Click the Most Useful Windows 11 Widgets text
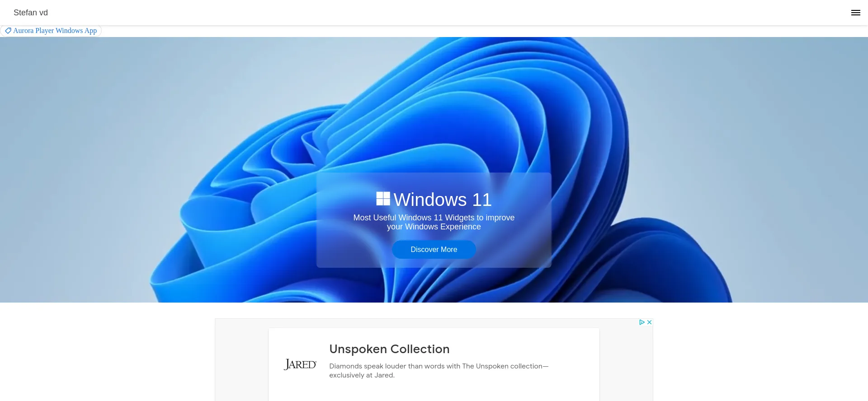Viewport: 868px width, 401px height. [x=434, y=222]
